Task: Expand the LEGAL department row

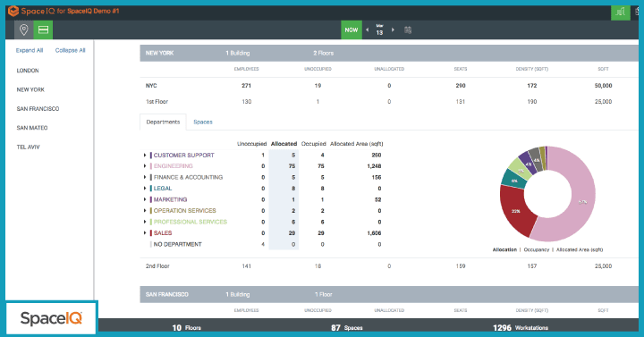Action: pyautogui.click(x=145, y=189)
